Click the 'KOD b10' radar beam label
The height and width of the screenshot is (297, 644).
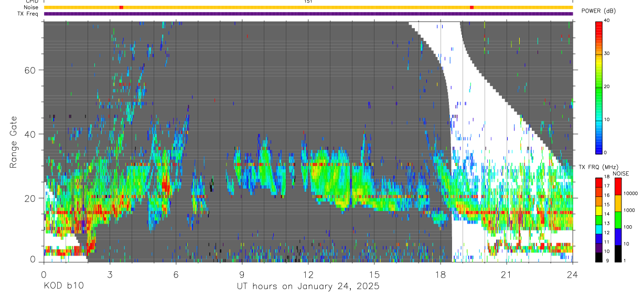[63, 286]
